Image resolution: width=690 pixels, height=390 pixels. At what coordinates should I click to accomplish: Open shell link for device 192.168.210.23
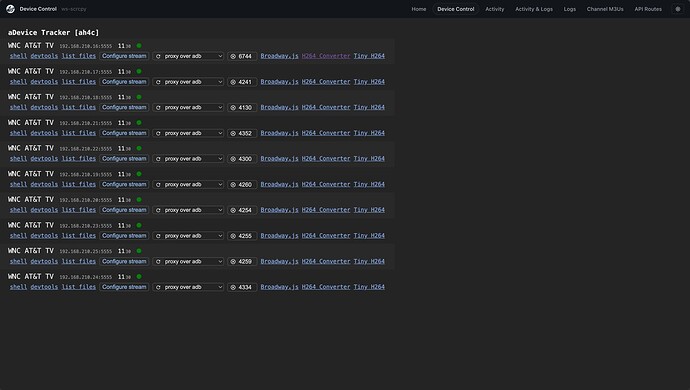(x=18, y=235)
